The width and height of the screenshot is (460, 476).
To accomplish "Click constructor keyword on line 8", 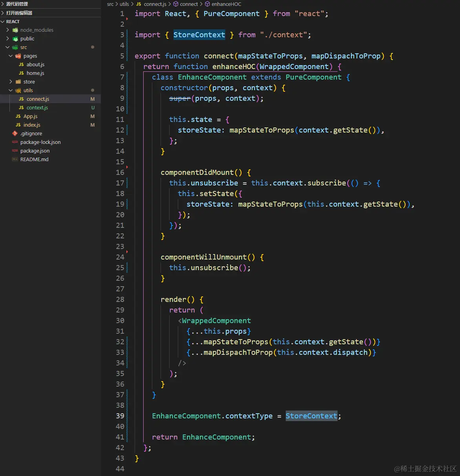I will (x=184, y=87).
